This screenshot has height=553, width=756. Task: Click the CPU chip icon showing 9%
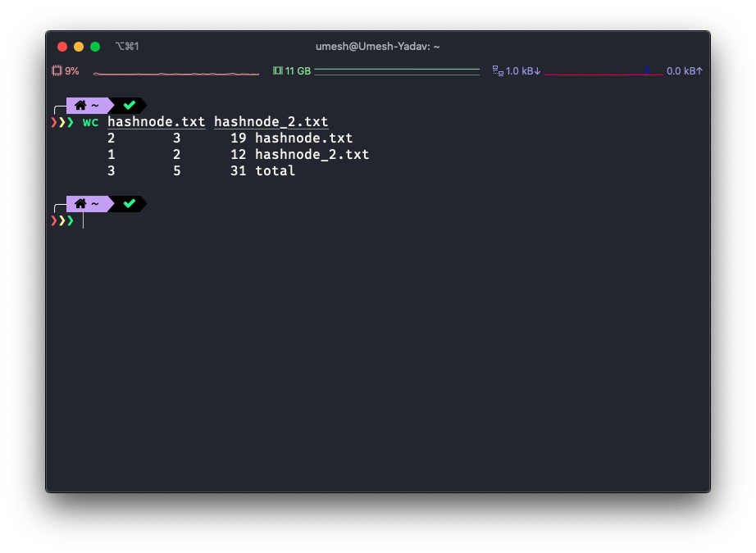(57, 71)
